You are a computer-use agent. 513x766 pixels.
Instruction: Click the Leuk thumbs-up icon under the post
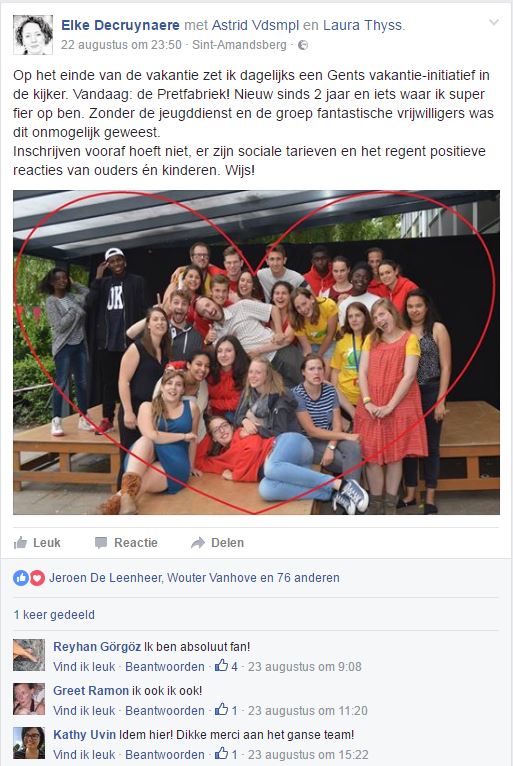21,542
